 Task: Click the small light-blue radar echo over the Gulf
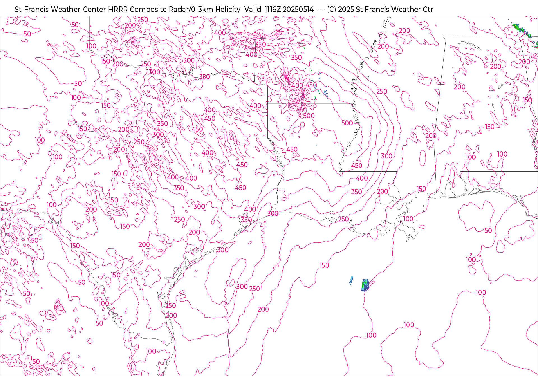[351, 280]
